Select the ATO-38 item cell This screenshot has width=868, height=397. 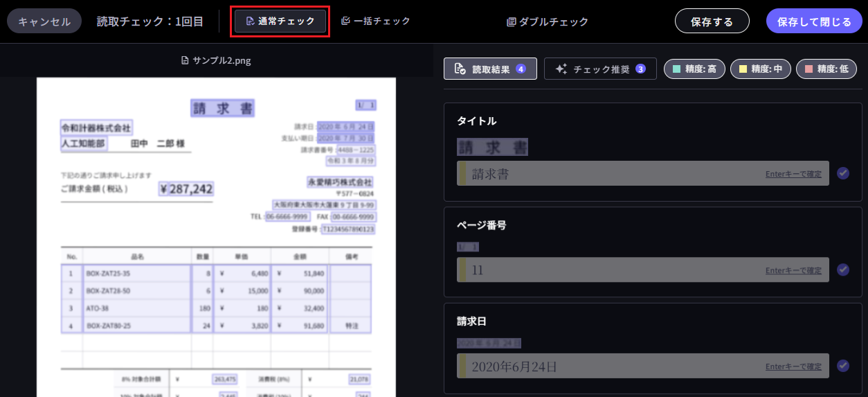point(137,308)
